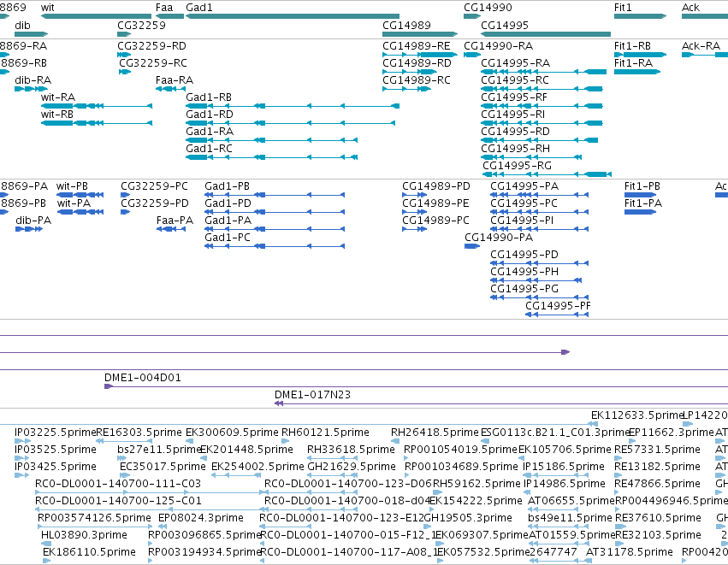Select the CG14990 gene label

click(488, 8)
